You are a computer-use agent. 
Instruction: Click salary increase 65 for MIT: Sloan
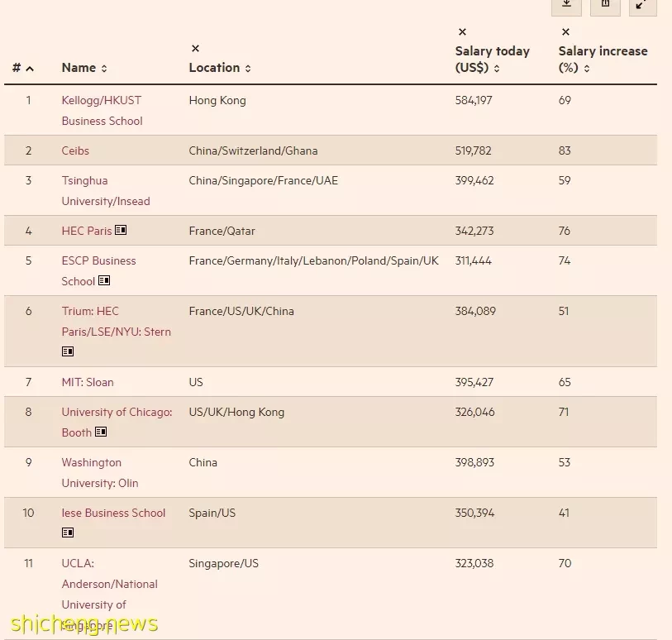tap(565, 382)
